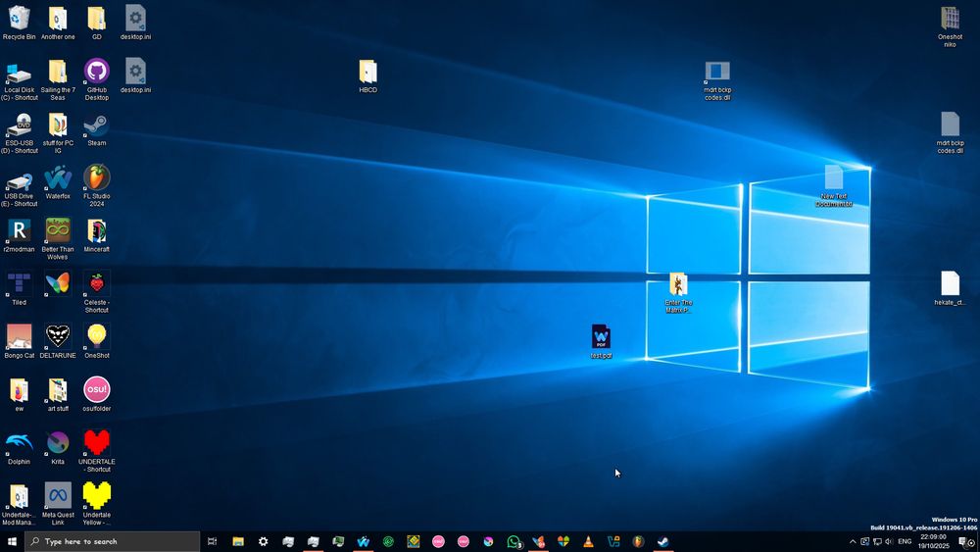This screenshot has width=980, height=552.
Task: Open the volume speaker tray icon
Action: tap(889, 541)
